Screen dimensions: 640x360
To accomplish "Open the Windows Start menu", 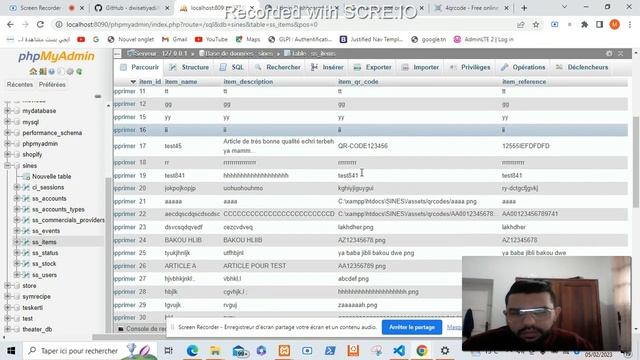I will point(11,351).
